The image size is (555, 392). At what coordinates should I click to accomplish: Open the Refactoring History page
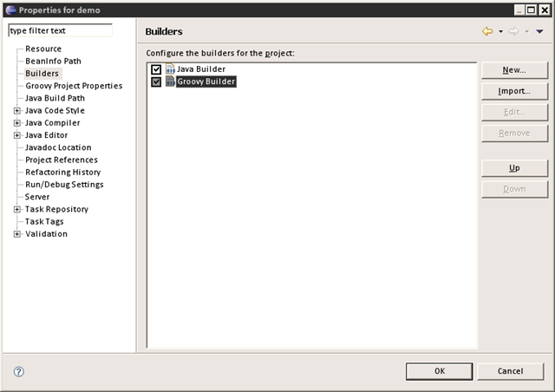(x=62, y=172)
